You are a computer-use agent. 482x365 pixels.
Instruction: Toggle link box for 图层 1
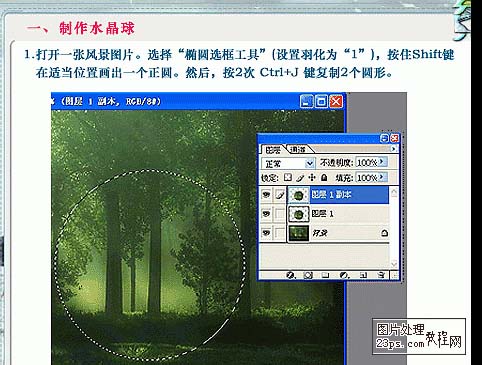(x=280, y=214)
